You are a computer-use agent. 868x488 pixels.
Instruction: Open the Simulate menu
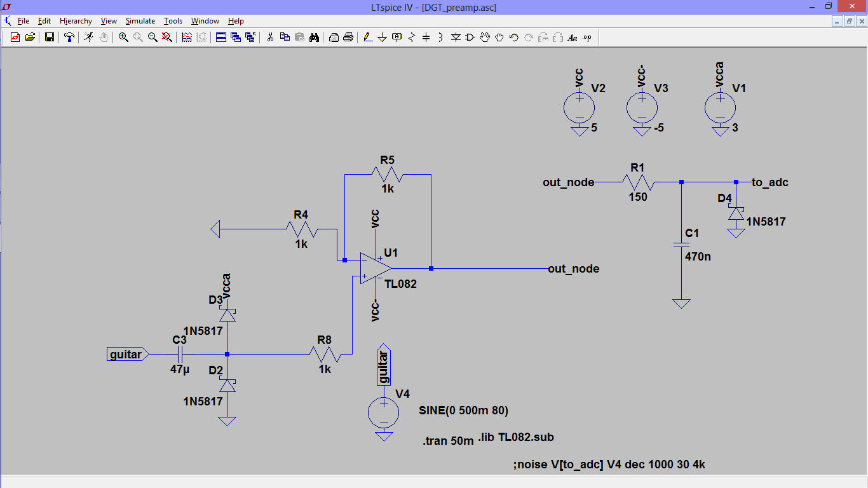coord(140,21)
